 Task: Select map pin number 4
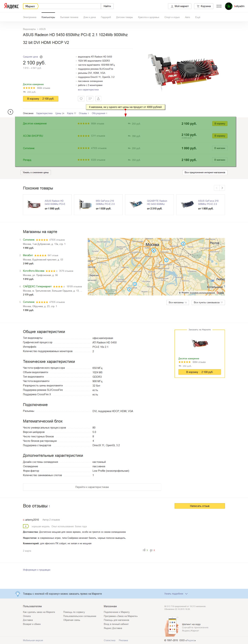pos(154,251)
